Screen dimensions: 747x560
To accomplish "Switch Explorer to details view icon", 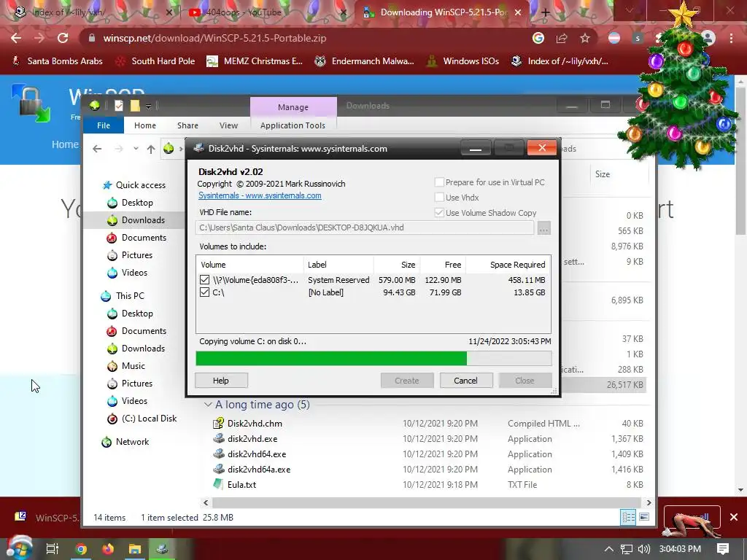I will (628, 517).
